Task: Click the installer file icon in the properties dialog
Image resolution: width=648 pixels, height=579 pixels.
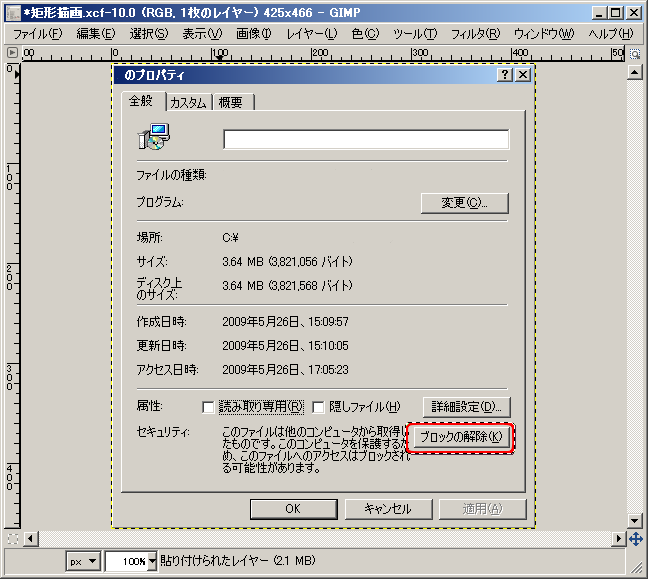Action: pyautogui.click(x=154, y=137)
